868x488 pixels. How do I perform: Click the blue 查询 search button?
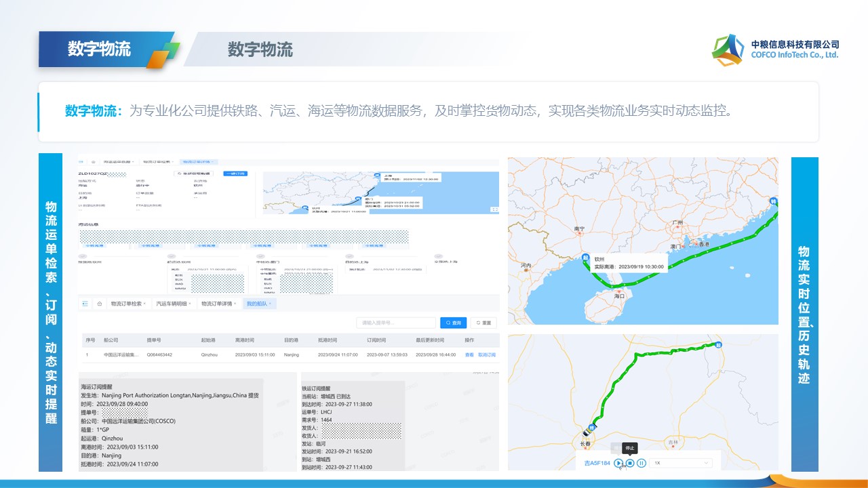(x=453, y=323)
